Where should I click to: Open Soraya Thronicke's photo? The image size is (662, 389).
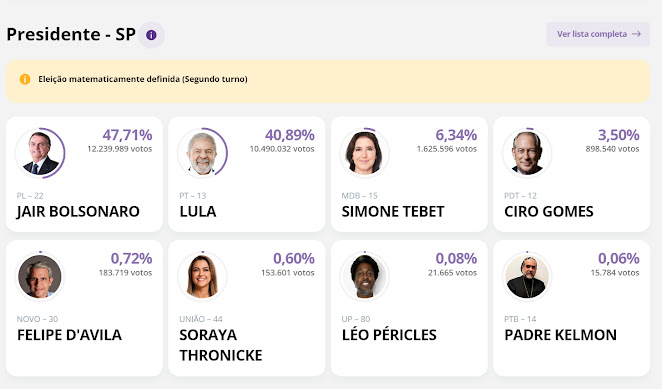point(202,276)
